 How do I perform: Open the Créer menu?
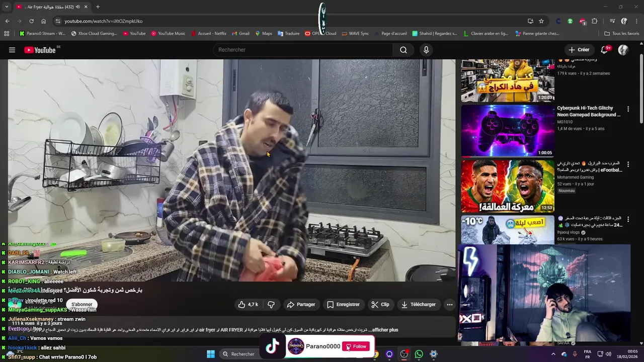579,50
